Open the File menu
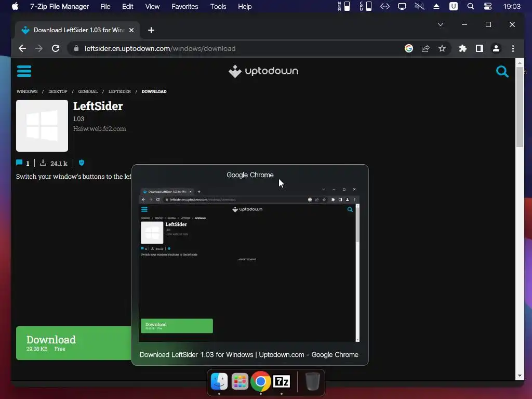Viewport: 532px width, 399px height. pyautogui.click(x=105, y=6)
